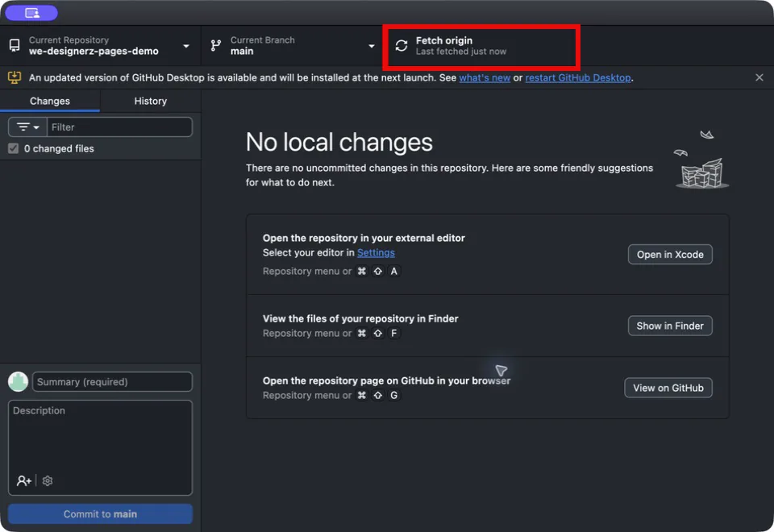This screenshot has width=774, height=532.
Task: Click the Last fetched just now text
Action: (460, 52)
